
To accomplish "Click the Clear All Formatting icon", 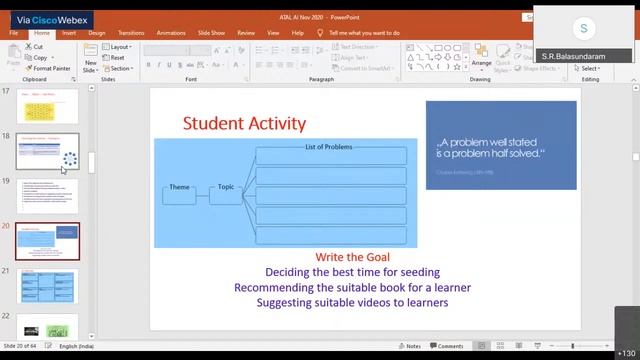I will point(241,50).
